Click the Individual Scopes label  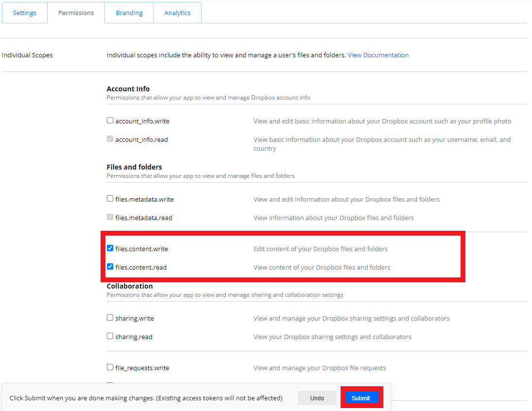tap(27, 55)
